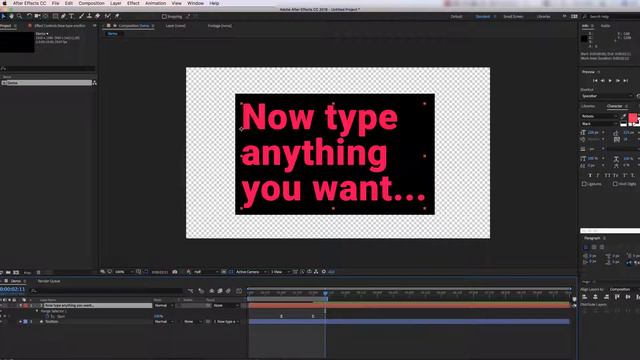Image resolution: width=640 pixels, height=360 pixels.
Task: Click the current timecode display
Action: (13, 289)
